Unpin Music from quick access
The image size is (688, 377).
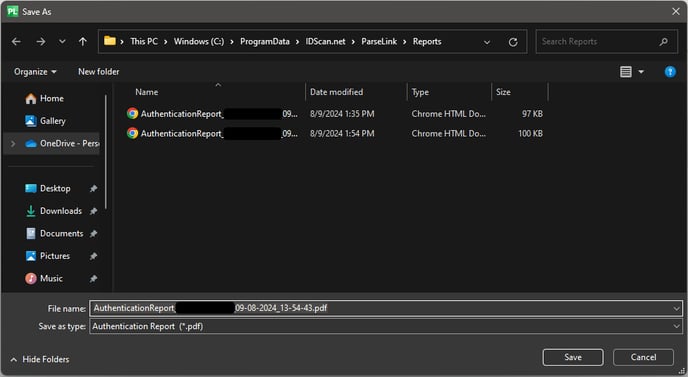(x=93, y=278)
